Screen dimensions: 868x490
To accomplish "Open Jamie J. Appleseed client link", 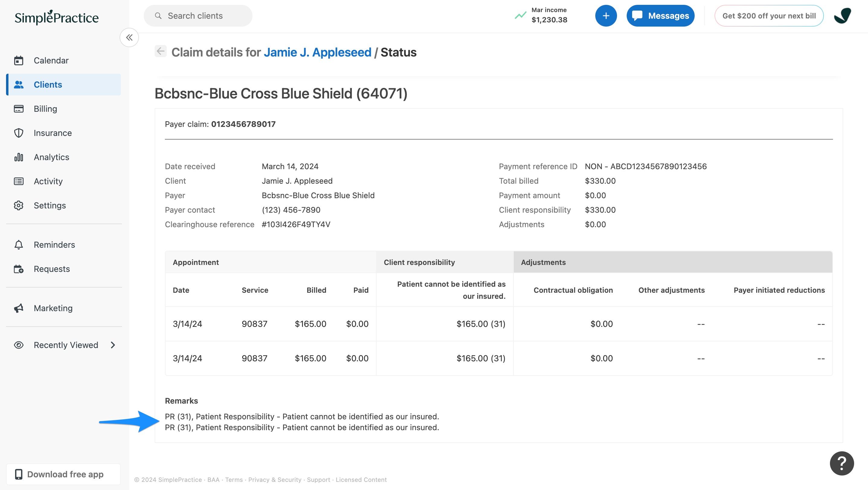I will tap(317, 52).
